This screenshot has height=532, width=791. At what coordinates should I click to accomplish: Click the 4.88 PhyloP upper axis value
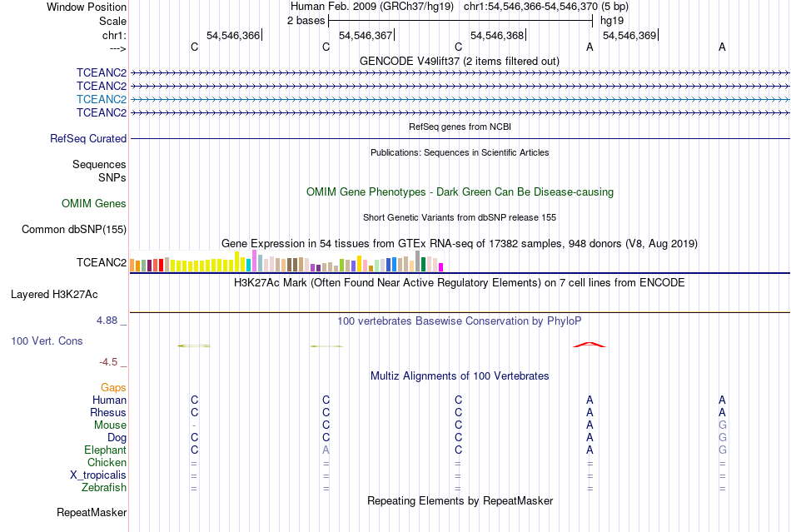(x=107, y=321)
